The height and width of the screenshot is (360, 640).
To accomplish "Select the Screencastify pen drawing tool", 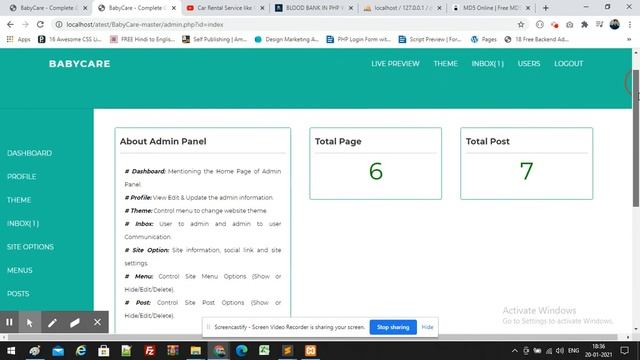I will pos(52,322).
